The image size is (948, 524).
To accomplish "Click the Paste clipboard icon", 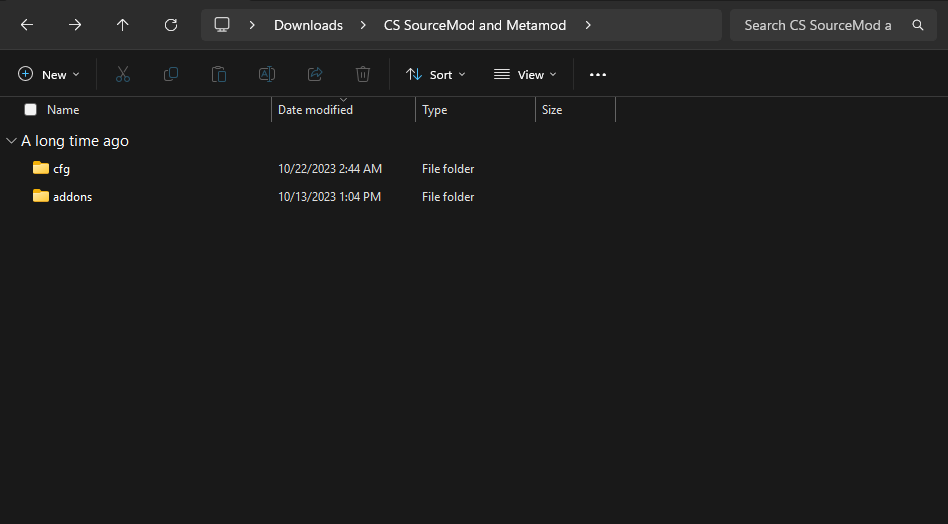I will pyautogui.click(x=219, y=74).
